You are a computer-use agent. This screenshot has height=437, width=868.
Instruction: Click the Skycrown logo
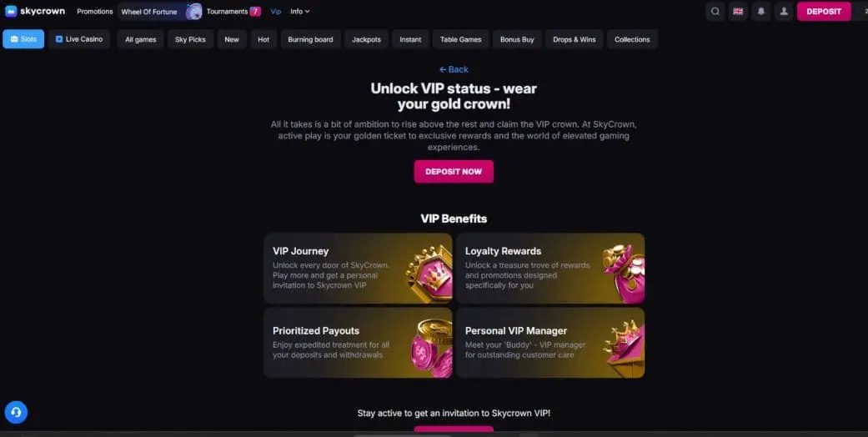pyautogui.click(x=35, y=11)
